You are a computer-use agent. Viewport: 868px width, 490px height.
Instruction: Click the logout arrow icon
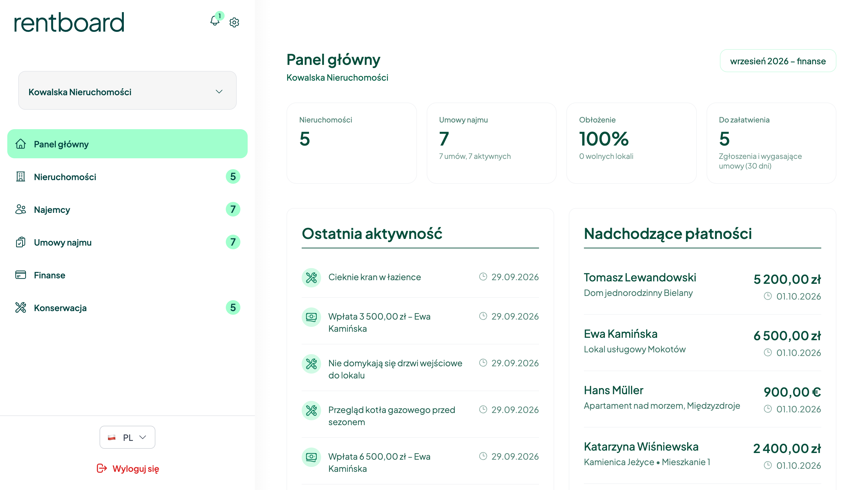pos(102,468)
